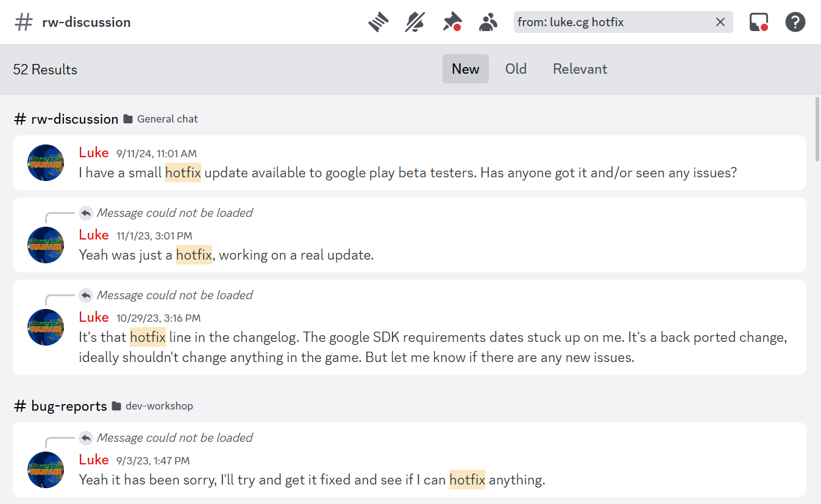Jump to 'Yeah it has been sorry' message
Image resolution: width=821 pixels, height=504 pixels.
pyautogui.click(x=410, y=460)
